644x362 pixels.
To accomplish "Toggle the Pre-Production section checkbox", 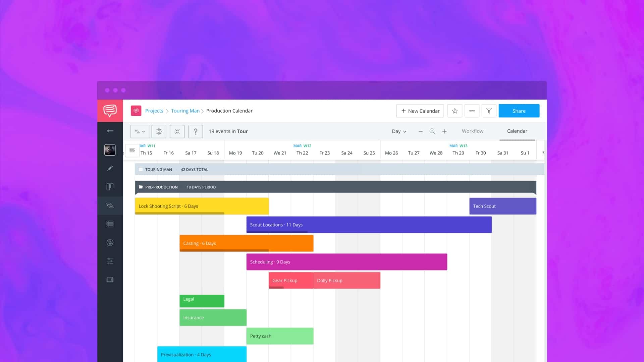I will [141, 187].
